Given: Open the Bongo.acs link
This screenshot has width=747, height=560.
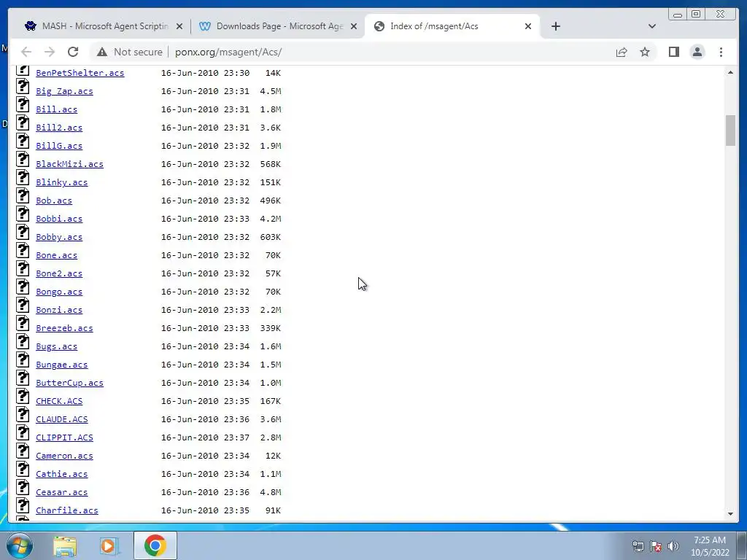Looking at the screenshot, I should coord(59,292).
